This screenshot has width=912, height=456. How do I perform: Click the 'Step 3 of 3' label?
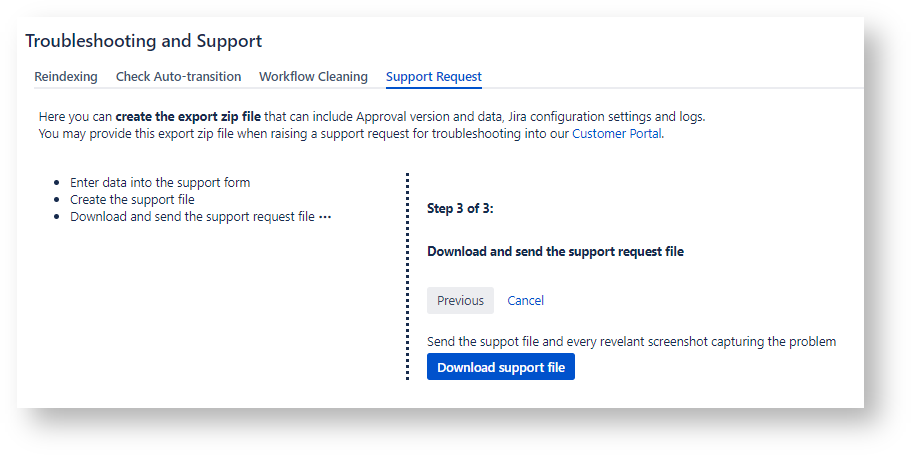pos(460,209)
